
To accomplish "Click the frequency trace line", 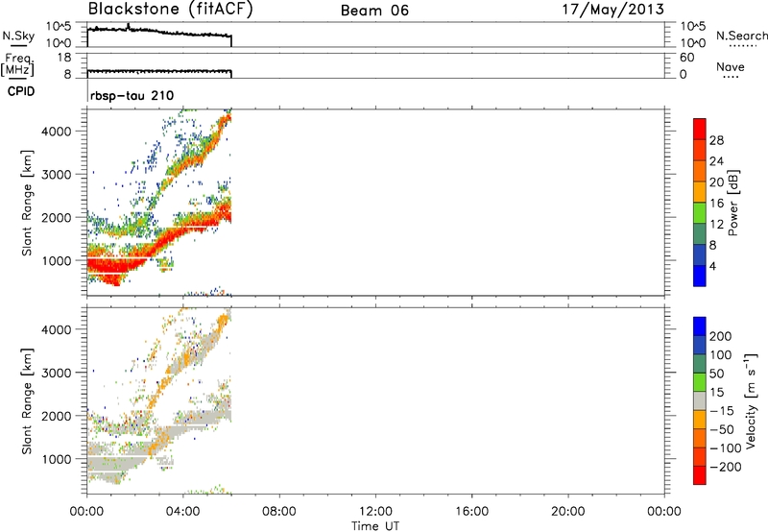I will click(159, 71).
